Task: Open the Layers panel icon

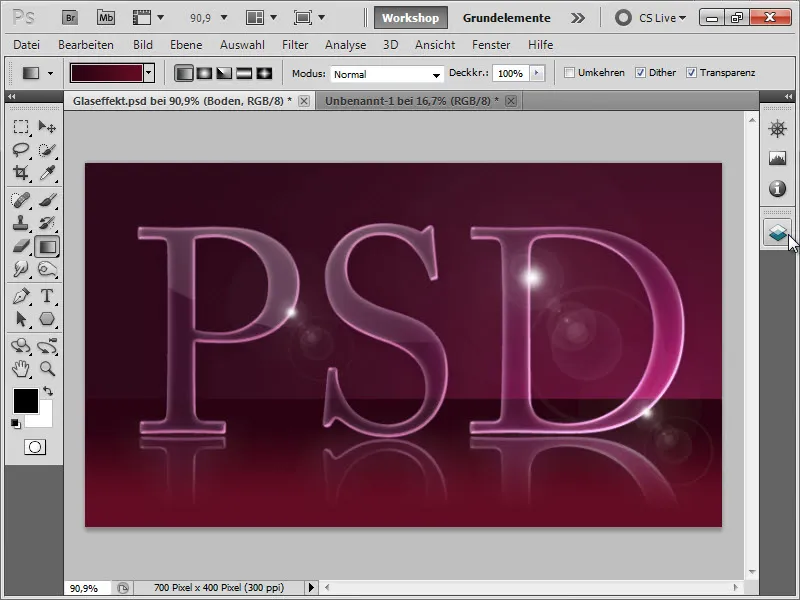Action: [x=777, y=233]
